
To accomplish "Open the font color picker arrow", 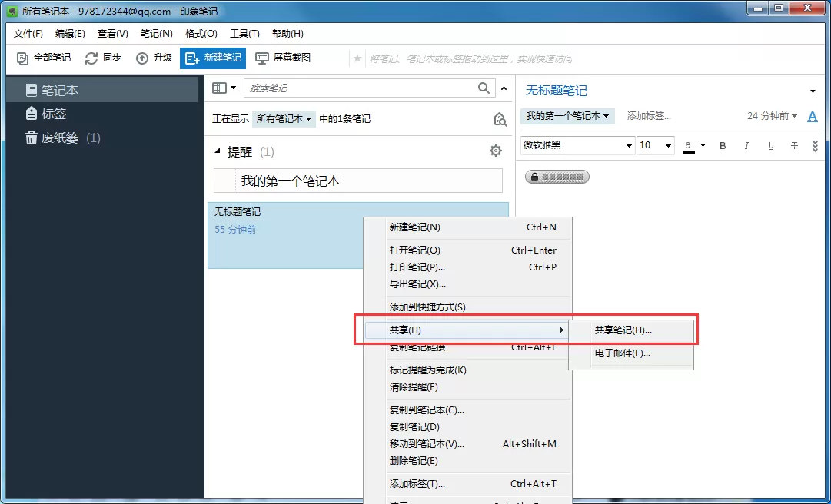I will [703, 145].
